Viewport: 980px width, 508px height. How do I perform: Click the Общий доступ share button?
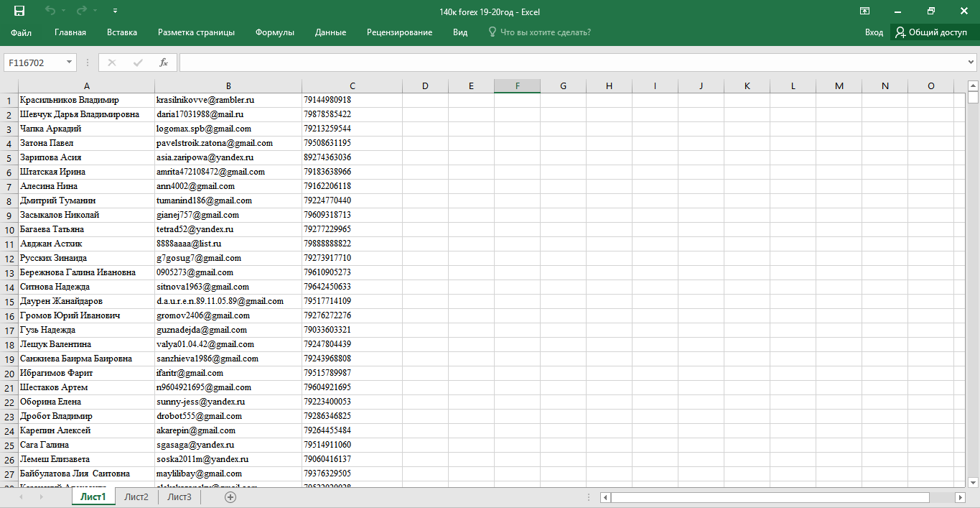coord(930,32)
